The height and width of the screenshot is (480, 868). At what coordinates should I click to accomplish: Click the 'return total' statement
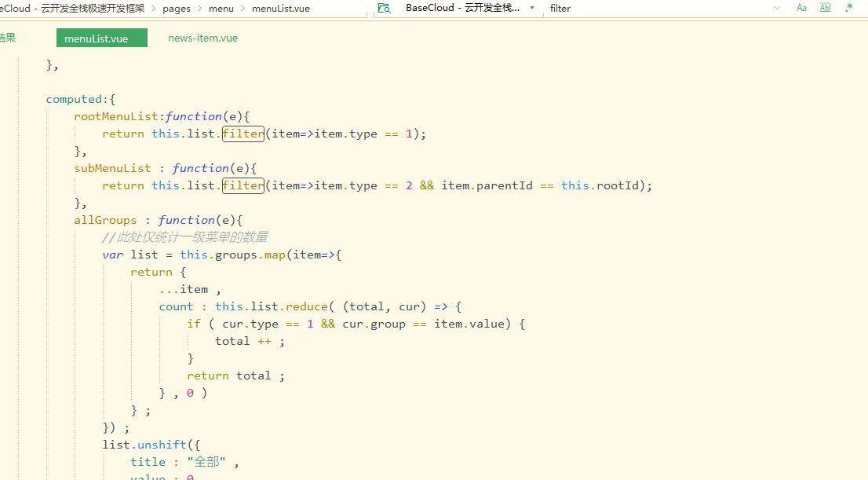tap(235, 376)
